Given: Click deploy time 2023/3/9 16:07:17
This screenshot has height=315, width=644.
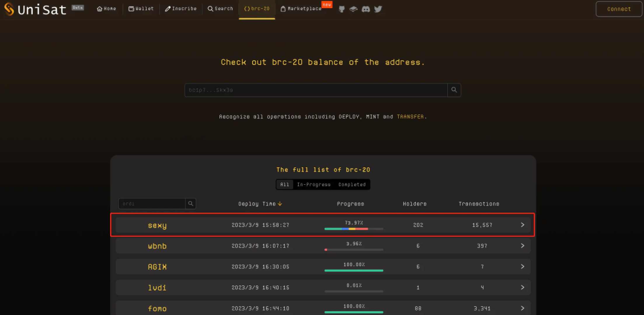Looking at the screenshot, I should tap(260, 246).
